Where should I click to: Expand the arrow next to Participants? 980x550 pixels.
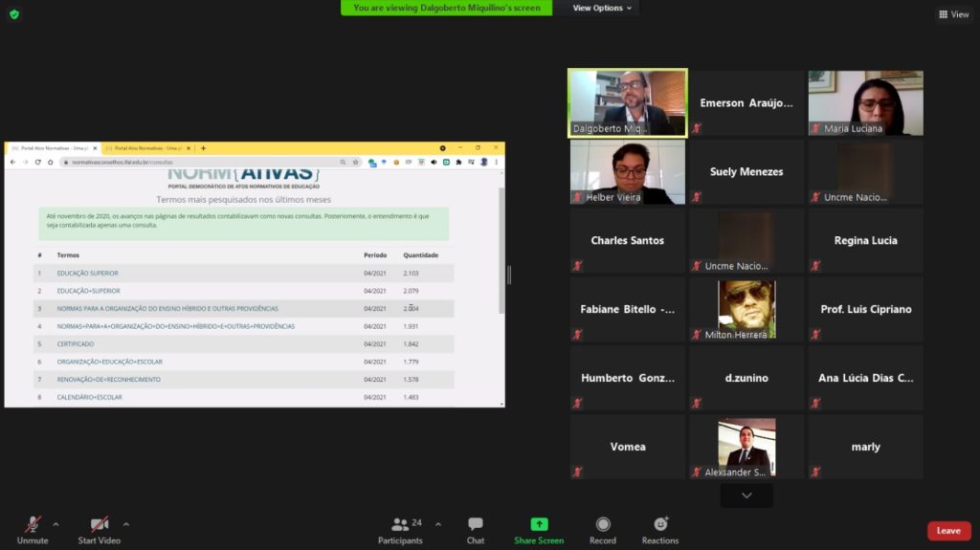(x=438, y=524)
